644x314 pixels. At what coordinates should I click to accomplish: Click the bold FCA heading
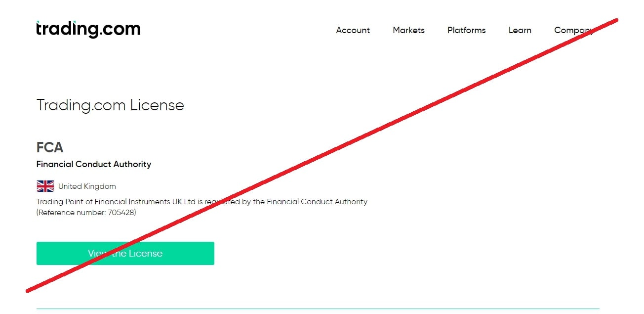tap(50, 147)
